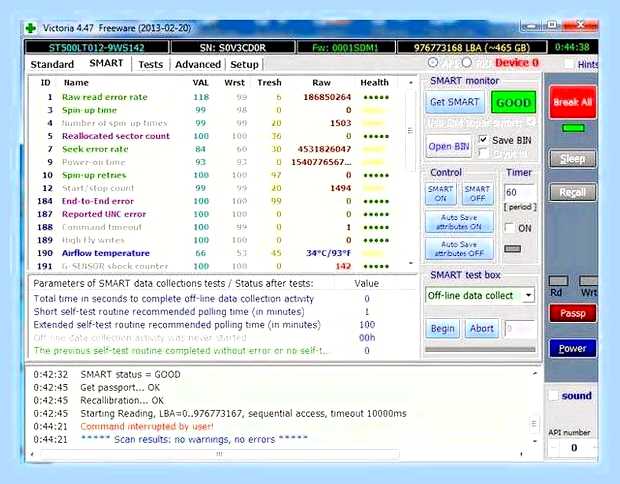The image size is (620, 484).
Task: Click Abort in SMART test box
Action: click(x=482, y=329)
